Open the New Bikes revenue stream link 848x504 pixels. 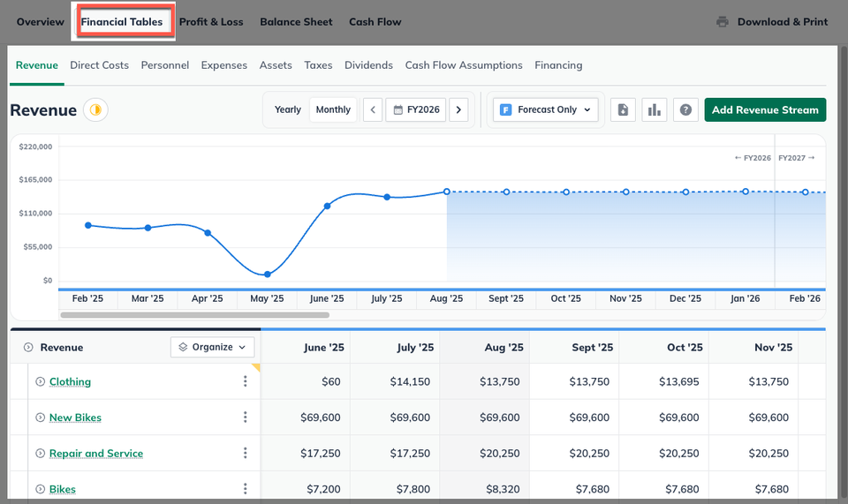tap(75, 417)
